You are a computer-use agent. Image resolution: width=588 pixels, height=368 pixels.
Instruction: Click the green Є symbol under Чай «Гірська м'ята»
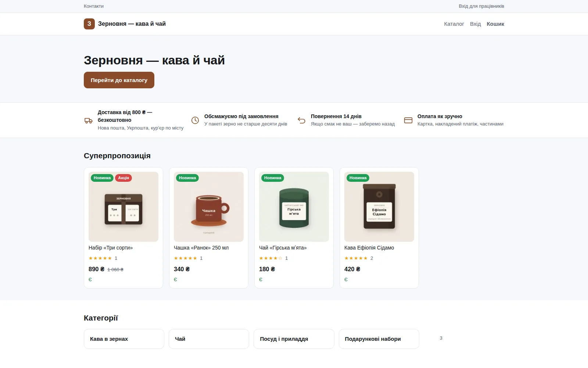tap(261, 280)
